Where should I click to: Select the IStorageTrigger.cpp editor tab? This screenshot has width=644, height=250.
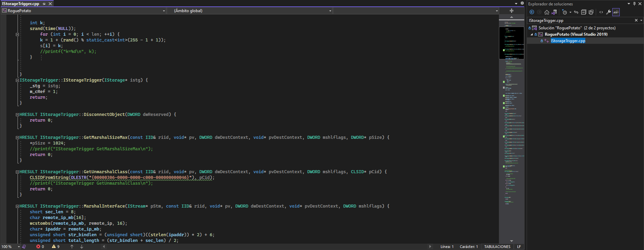click(21, 4)
